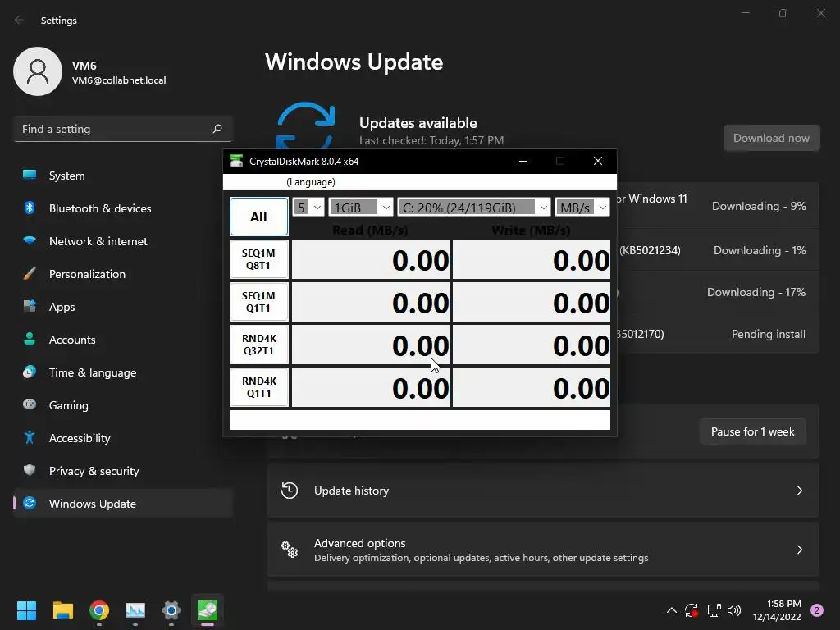Expand Advanced options chevron
Viewport: 840px width, 630px height.
click(x=799, y=549)
